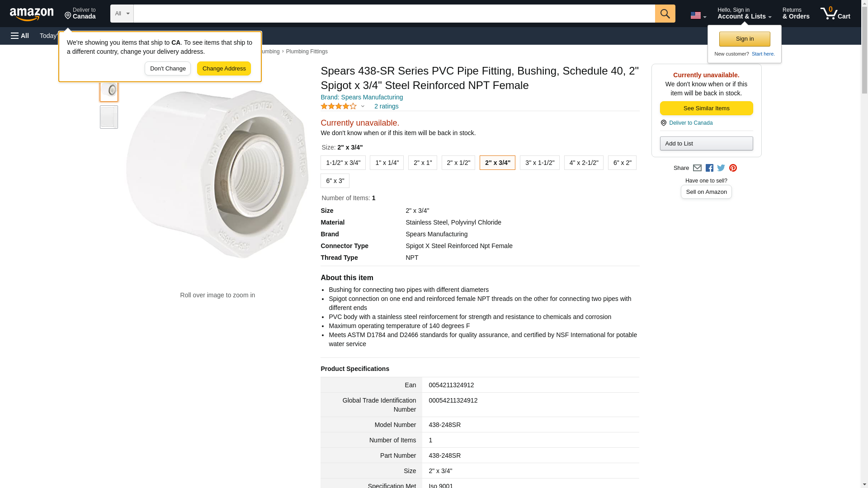Viewport: 868px width, 488px height.
Task: Open the Plumbing Fittings breadcrumb
Action: pyautogui.click(x=307, y=52)
